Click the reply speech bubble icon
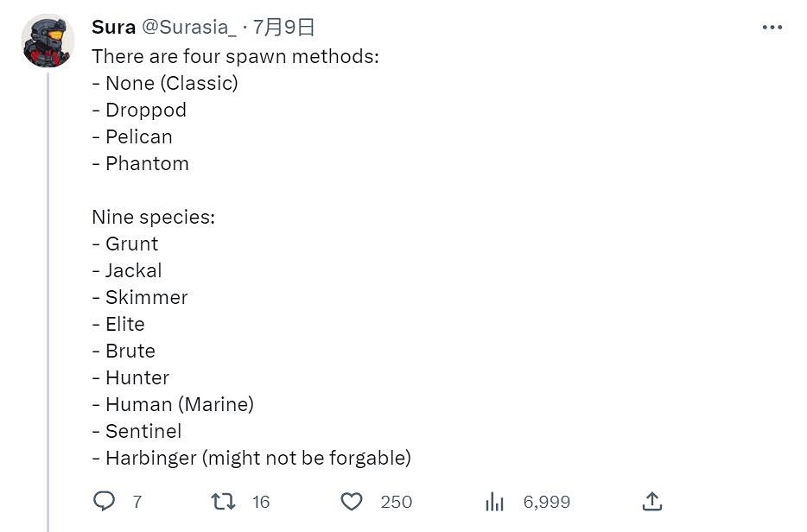Viewport: 807px width, 532px height. 104,501
